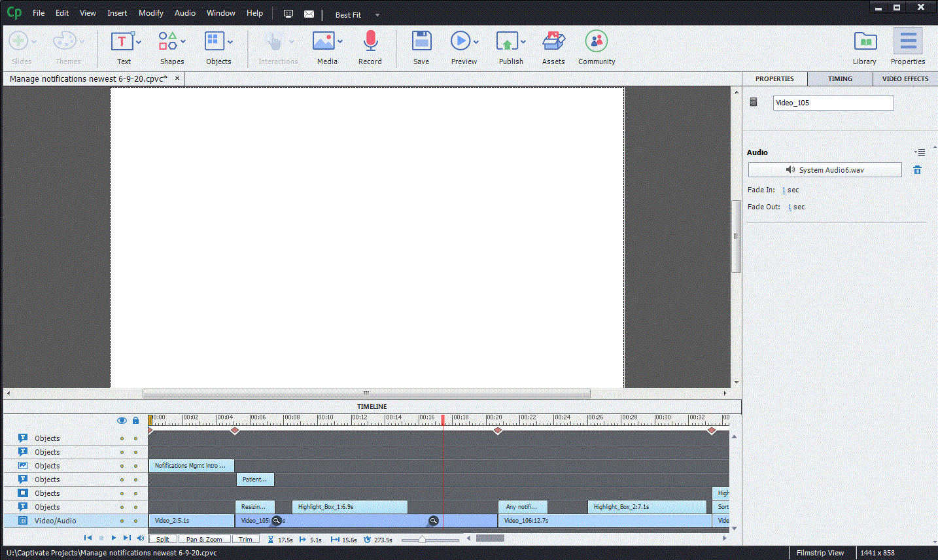Click the Video_105 name input field

pyautogui.click(x=833, y=103)
